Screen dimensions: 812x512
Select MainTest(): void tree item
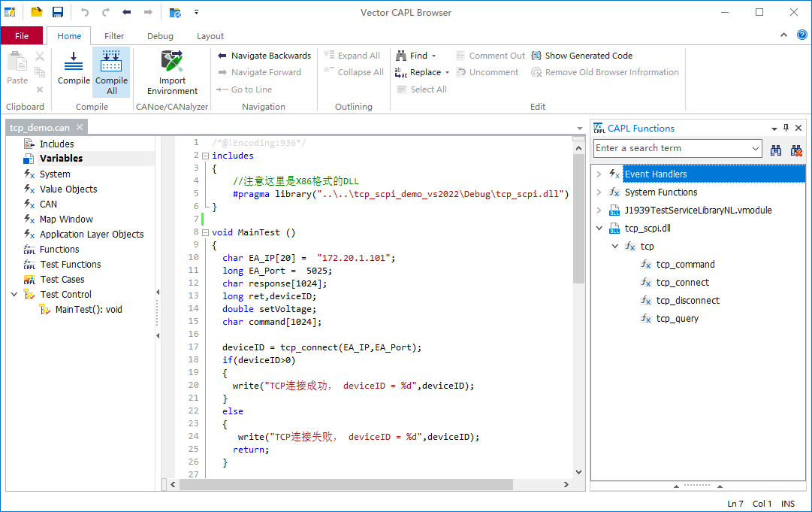coord(89,309)
